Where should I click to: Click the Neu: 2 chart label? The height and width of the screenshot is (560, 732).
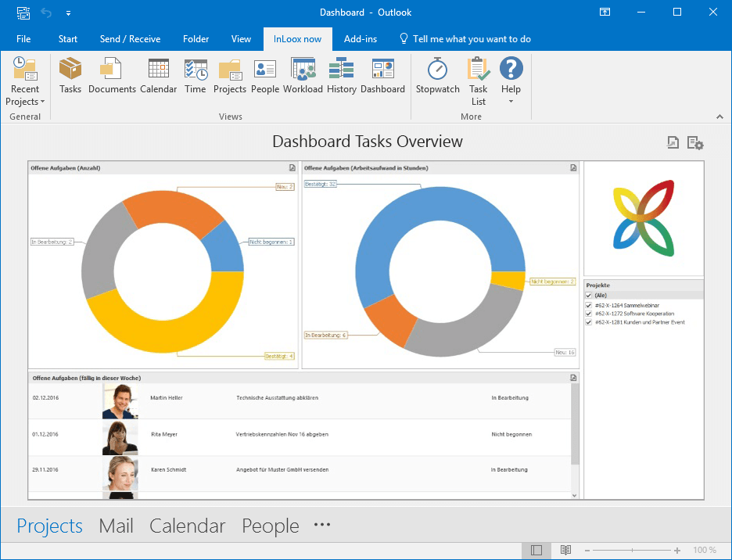pos(285,187)
